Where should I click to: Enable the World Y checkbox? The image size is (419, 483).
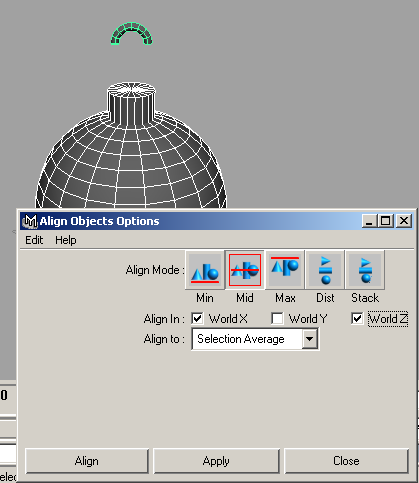(277, 319)
